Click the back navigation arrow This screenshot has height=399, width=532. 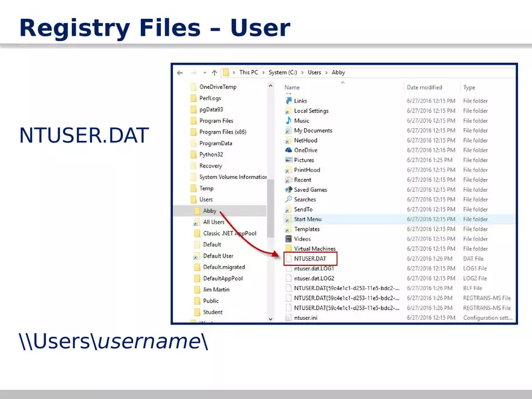click(x=179, y=72)
